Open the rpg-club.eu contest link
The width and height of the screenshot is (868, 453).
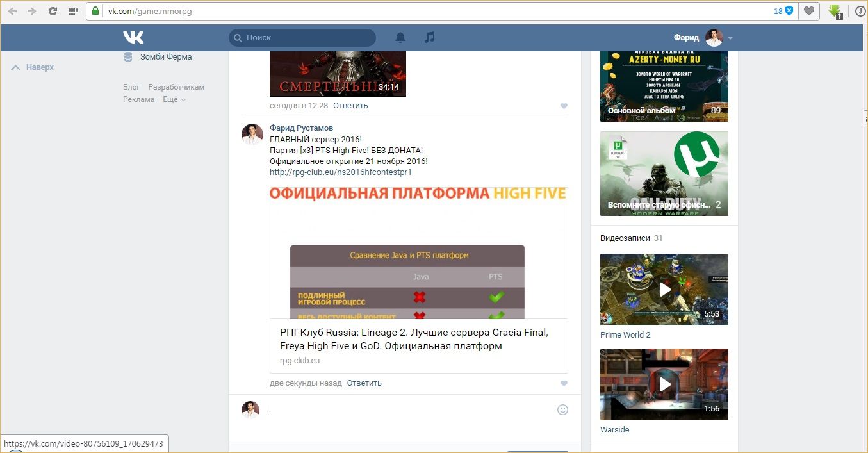(340, 172)
